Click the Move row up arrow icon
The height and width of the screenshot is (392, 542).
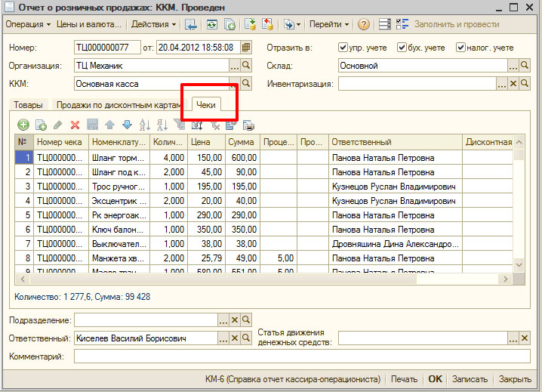[x=109, y=125]
